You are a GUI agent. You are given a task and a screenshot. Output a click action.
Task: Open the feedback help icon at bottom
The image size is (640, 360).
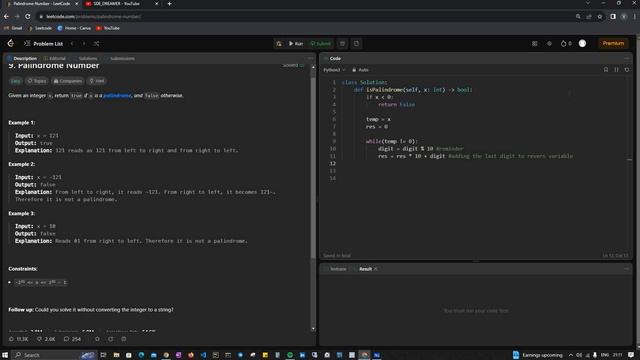pos(124,339)
